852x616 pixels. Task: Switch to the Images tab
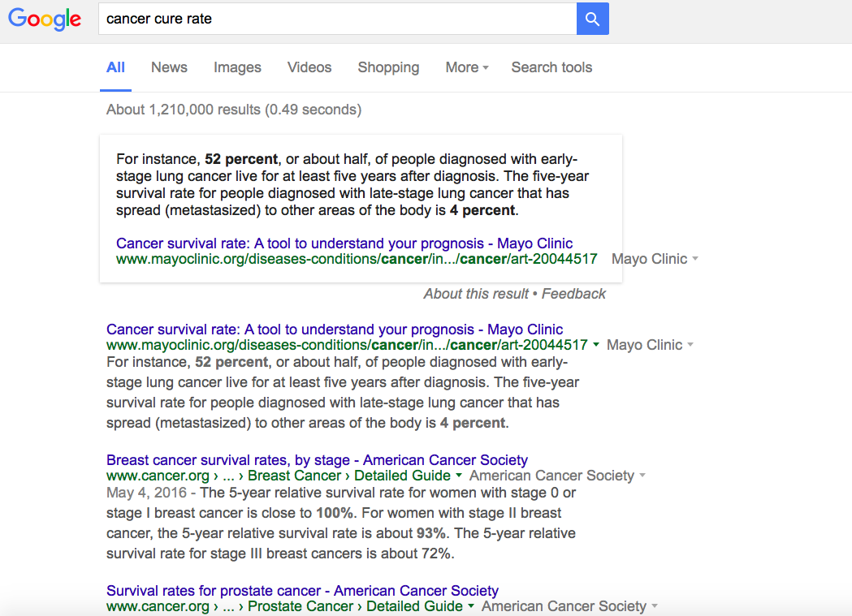(x=237, y=67)
